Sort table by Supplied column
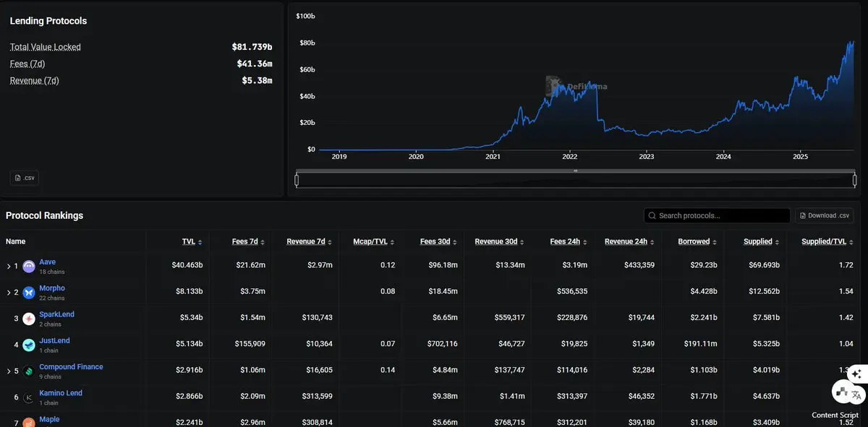868x427 pixels. (x=762, y=241)
